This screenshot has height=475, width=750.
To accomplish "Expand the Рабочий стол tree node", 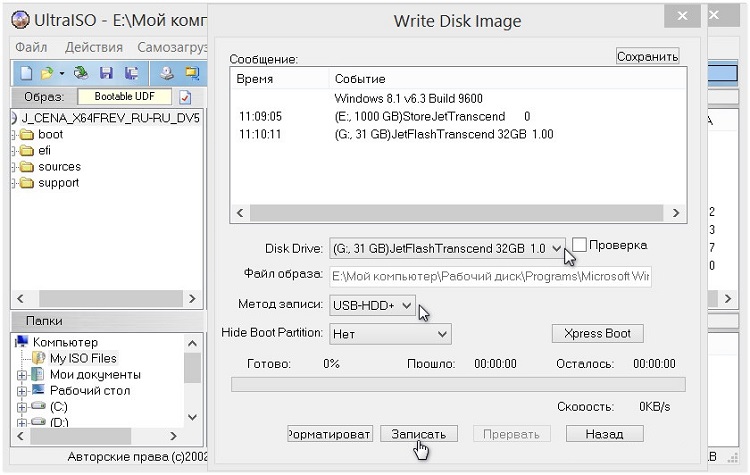I will (22, 391).
